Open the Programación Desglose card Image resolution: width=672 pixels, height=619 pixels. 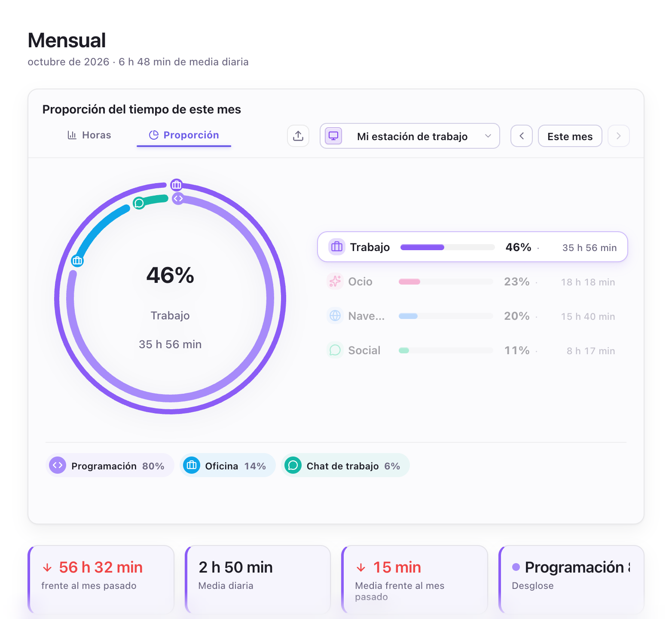pos(571,579)
